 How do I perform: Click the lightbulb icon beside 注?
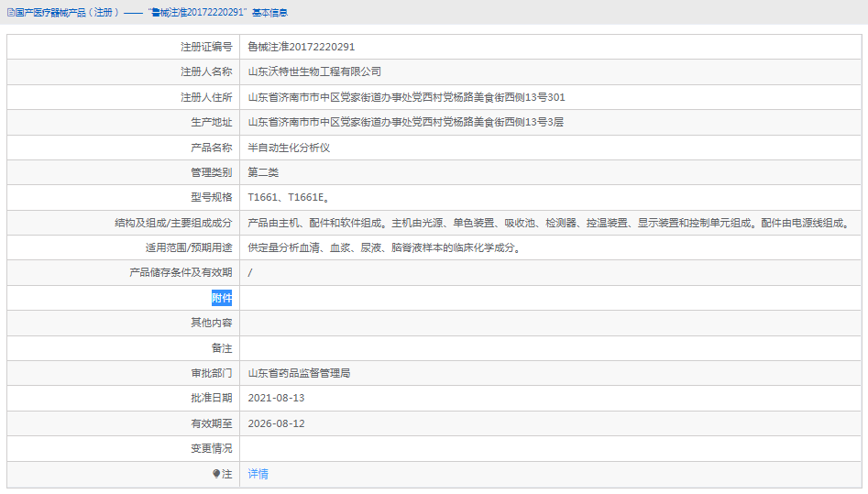tap(216, 474)
